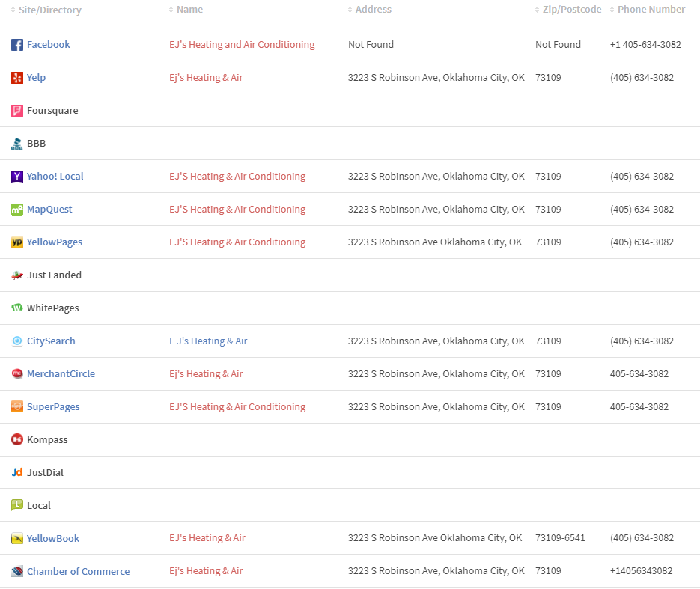Click the Kompass red icon
700x589 pixels.
(x=17, y=439)
